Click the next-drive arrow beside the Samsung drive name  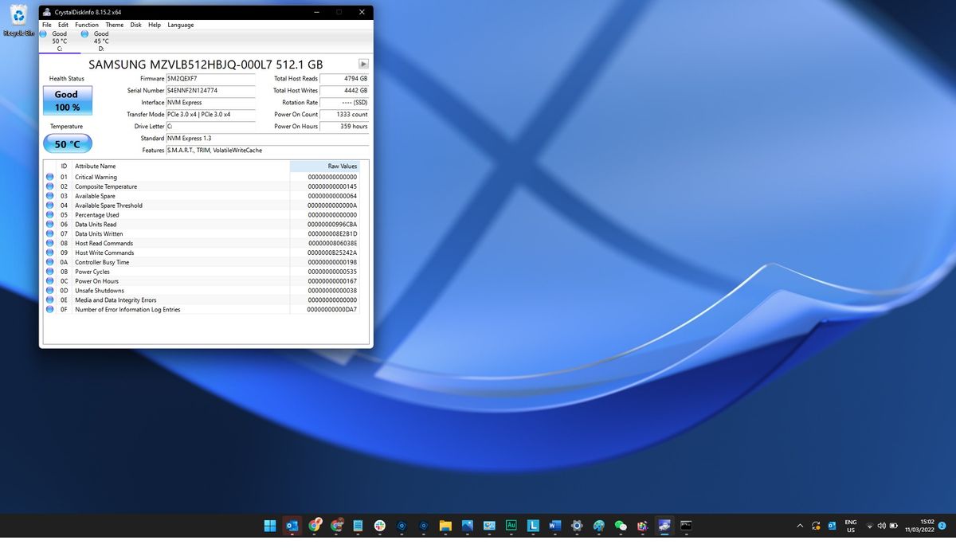coord(363,63)
